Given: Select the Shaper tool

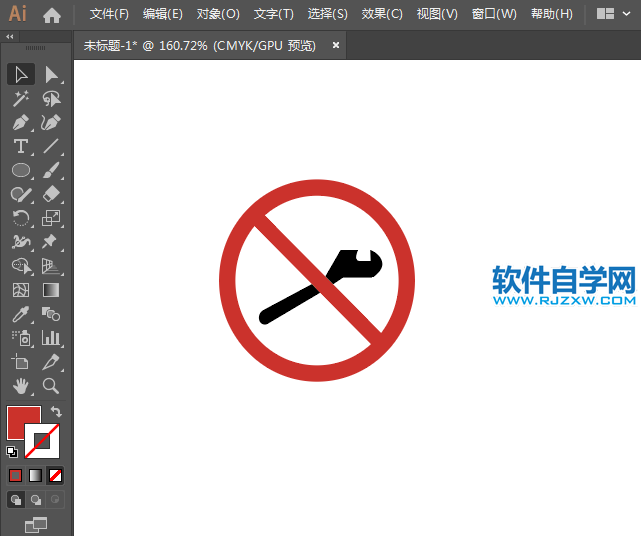Looking at the screenshot, I should tap(21, 194).
